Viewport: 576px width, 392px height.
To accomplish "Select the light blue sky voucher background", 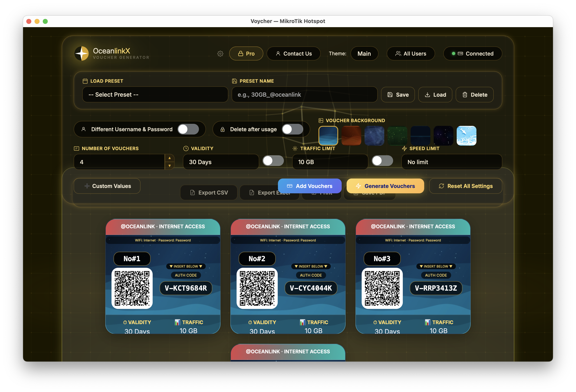I will click(466, 136).
